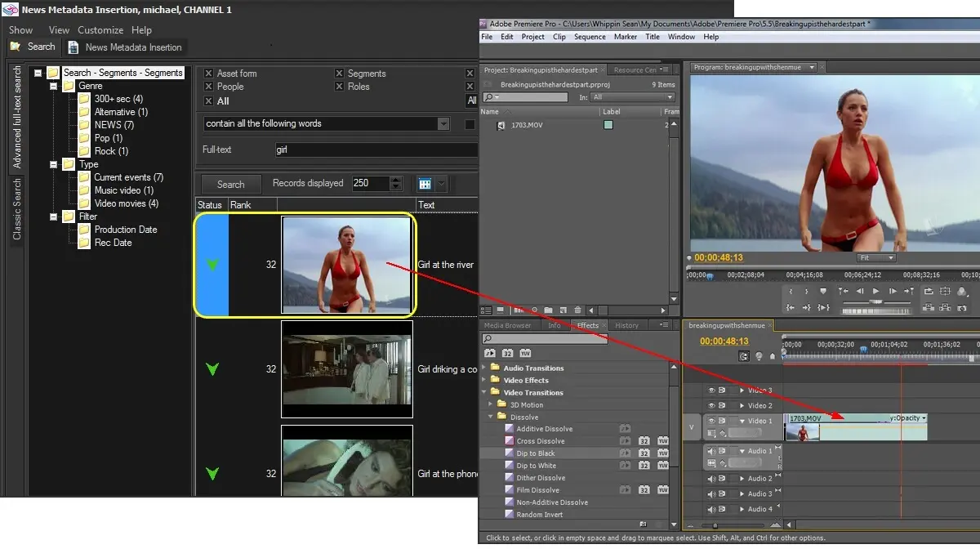Expand the Audio Transitions folder
This screenshot has width=980, height=549.
pyautogui.click(x=484, y=368)
